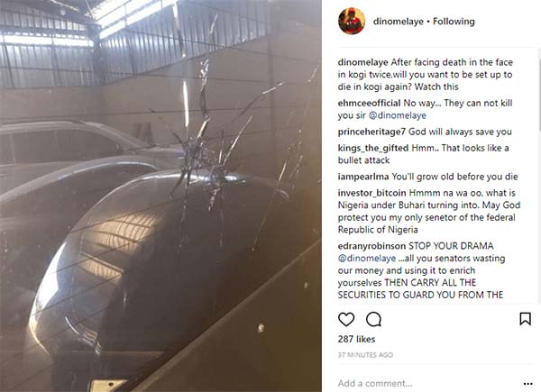Open the three-dot more options menu
Viewport: 541px width, 392px height.
click(x=527, y=383)
